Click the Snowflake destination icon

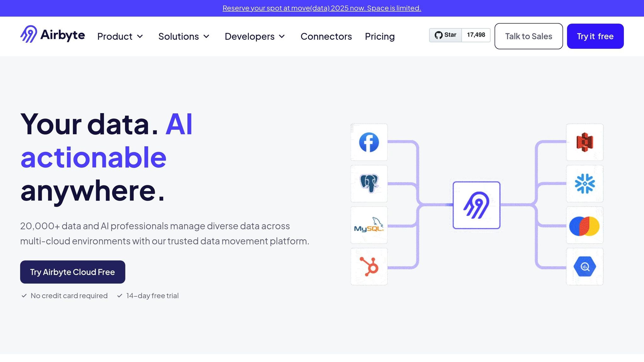[x=585, y=184]
